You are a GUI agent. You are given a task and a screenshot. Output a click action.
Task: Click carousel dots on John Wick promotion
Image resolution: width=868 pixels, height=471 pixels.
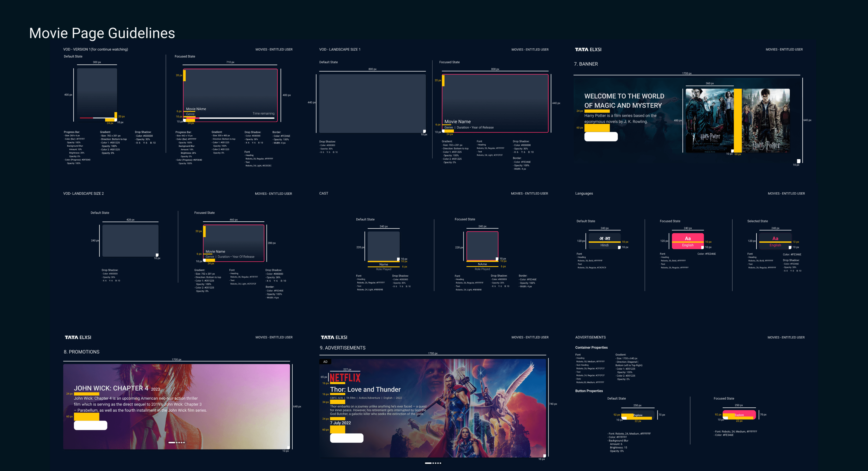(177, 442)
